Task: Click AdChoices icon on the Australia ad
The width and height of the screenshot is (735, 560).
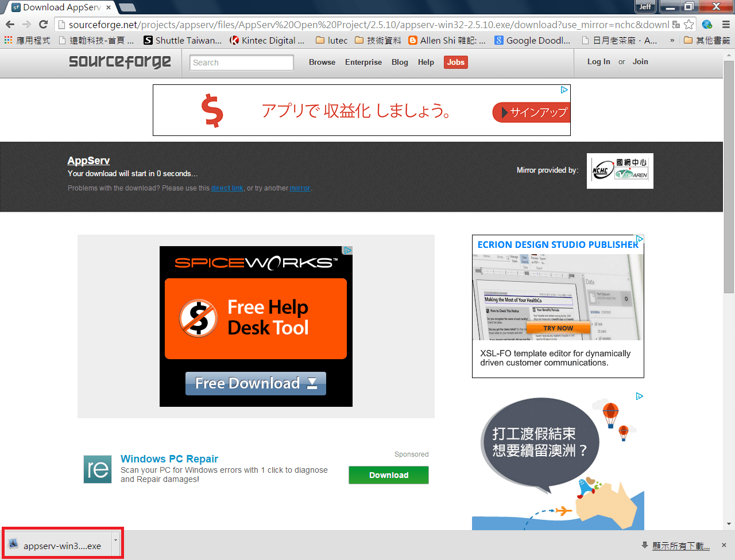Action: 640,396
